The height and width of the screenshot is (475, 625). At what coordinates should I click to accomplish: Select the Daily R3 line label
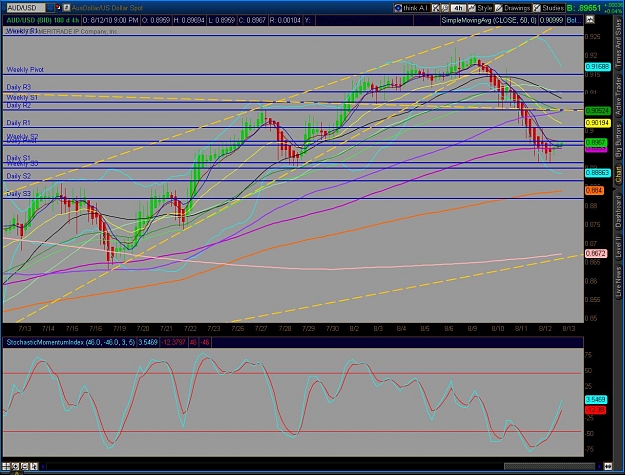pyautogui.click(x=18, y=87)
